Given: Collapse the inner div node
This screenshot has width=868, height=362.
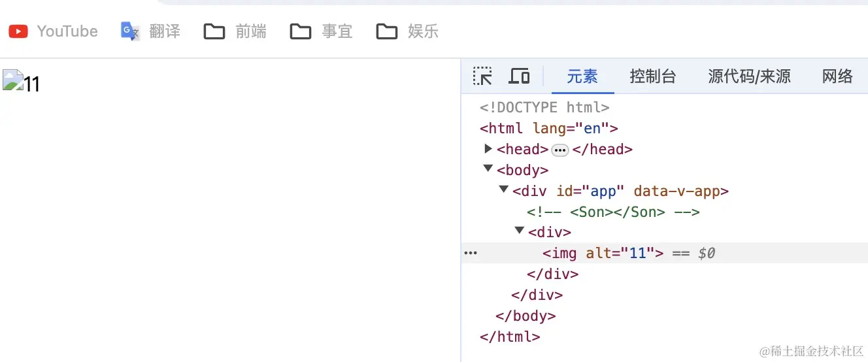Looking at the screenshot, I should [519, 231].
